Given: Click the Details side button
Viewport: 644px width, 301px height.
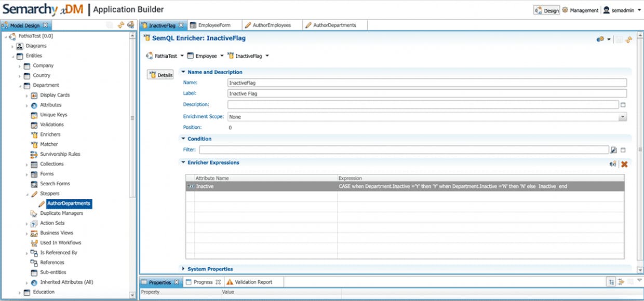Looking at the screenshot, I should tap(160, 75).
